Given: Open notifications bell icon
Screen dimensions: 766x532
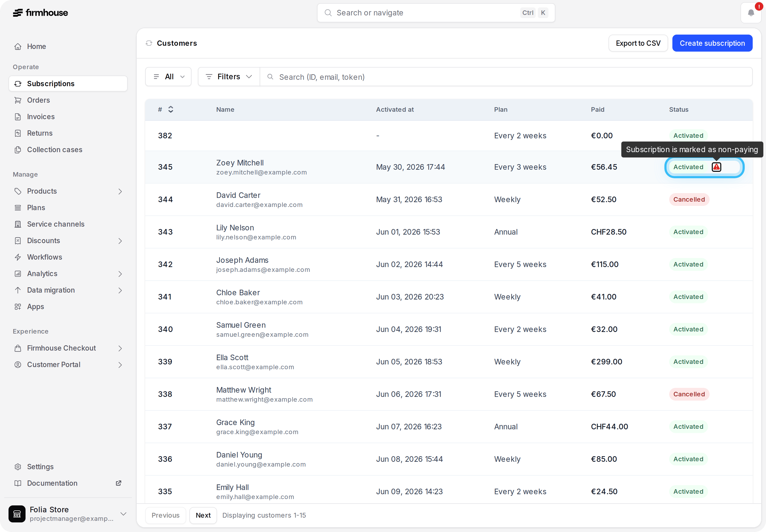Looking at the screenshot, I should pyautogui.click(x=751, y=13).
